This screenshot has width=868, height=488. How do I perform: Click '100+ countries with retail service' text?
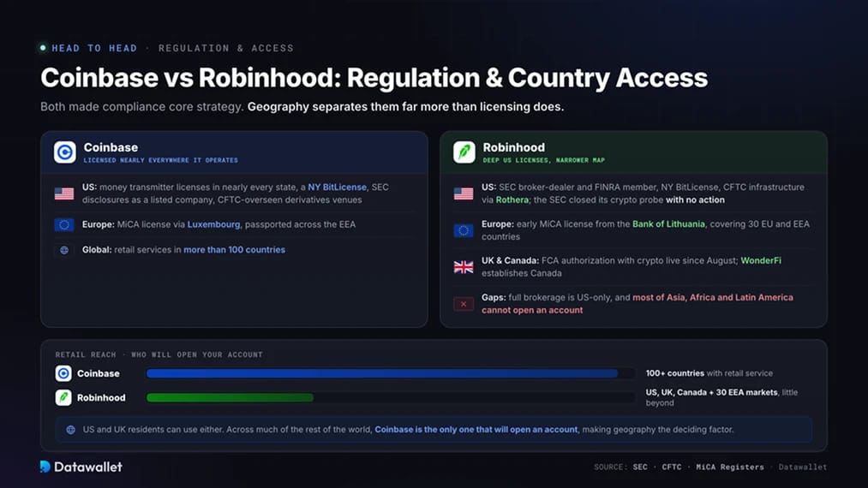pyautogui.click(x=709, y=373)
